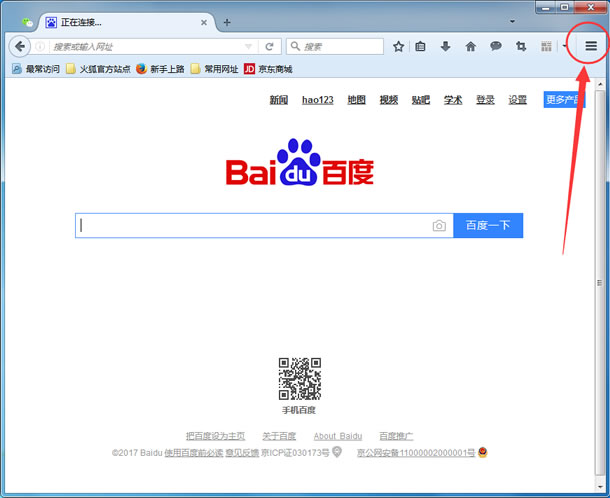Open the 设置 link
The image size is (610, 498).
point(517,100)
